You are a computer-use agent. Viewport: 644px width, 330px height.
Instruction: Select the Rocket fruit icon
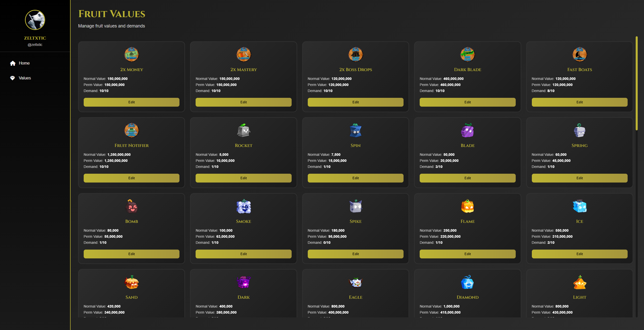tap(243, 130)
